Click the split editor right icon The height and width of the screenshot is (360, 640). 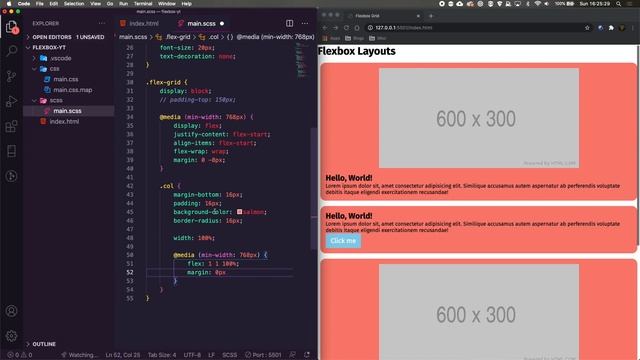pos(289,23)
